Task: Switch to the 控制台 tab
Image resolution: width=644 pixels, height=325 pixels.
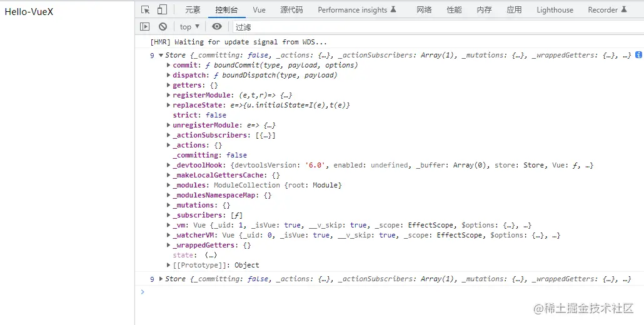Action: [227, 10]
